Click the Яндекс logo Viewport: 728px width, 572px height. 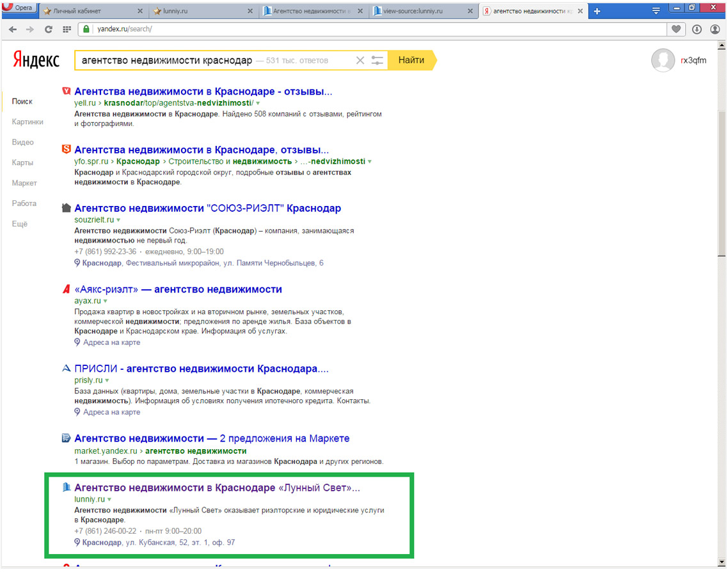36,60
